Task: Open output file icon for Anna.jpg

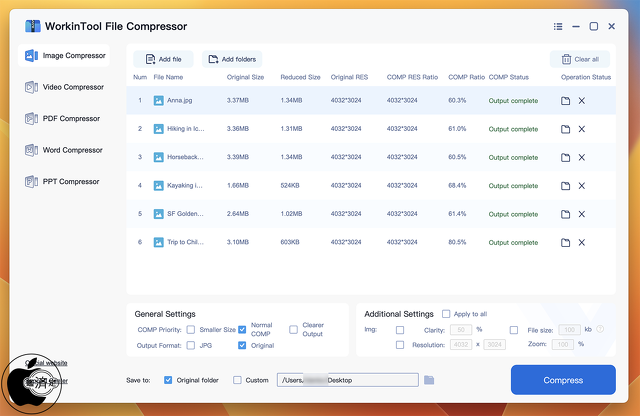Action: tap(566, 101)
